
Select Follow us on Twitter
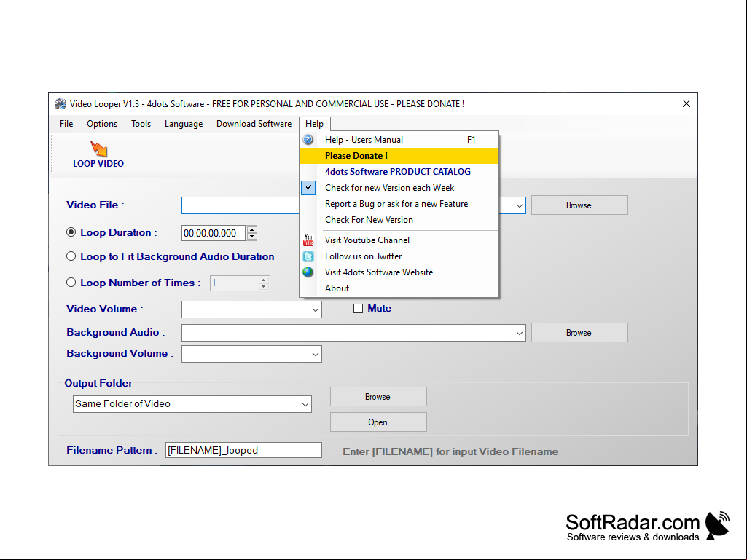click(x=399, y=256)
